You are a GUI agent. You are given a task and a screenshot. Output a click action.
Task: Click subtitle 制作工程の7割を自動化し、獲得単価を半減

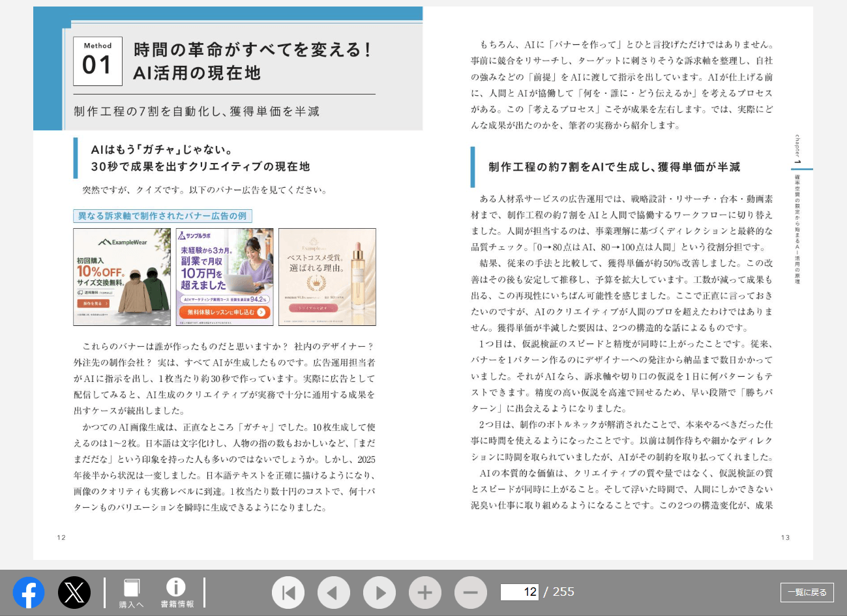coord(197,111)
